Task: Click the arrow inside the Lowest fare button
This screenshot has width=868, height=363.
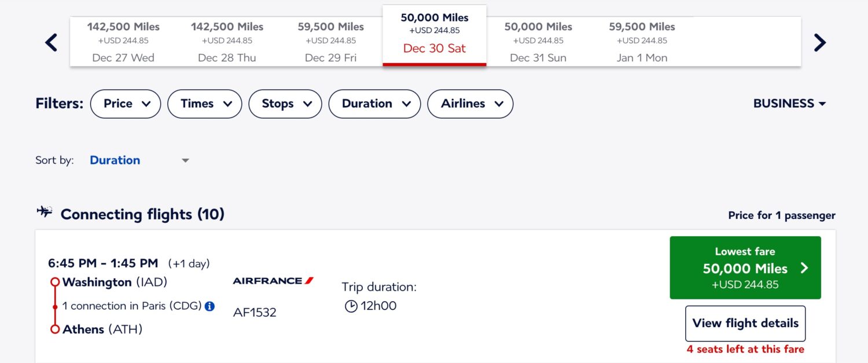Action: [x=804, y=267]
